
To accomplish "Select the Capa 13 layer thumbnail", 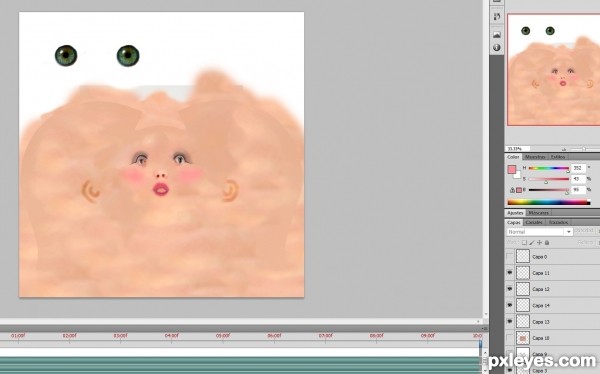I will tap(523, 321).
